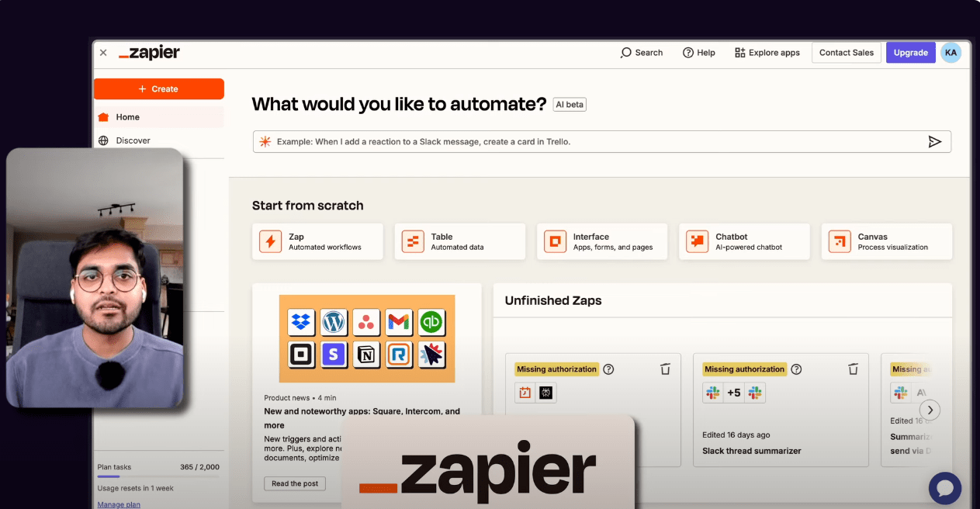Click help icon beside first Missing authorization

click(x=608, y=369)
